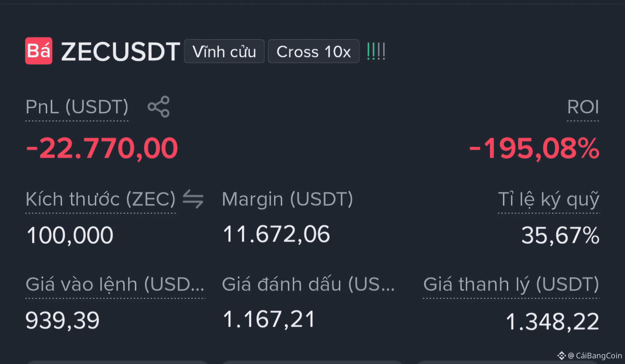Select the Vĩnh cửu perpetual tag
Screen dimensions: 625x364
224,51
